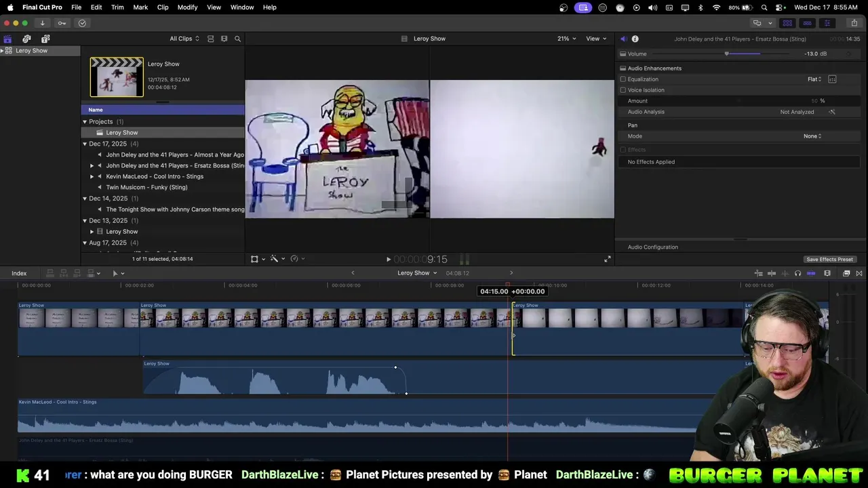868x488 pixels.
Task: Enable the Equalization checkbox
Action: point(623,79)
